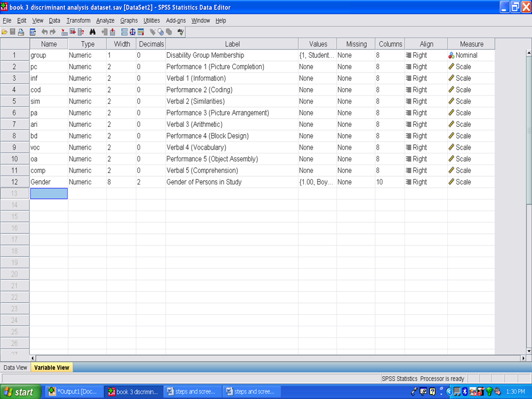Click the Spell Check icon in toolbar

[181, 32]
